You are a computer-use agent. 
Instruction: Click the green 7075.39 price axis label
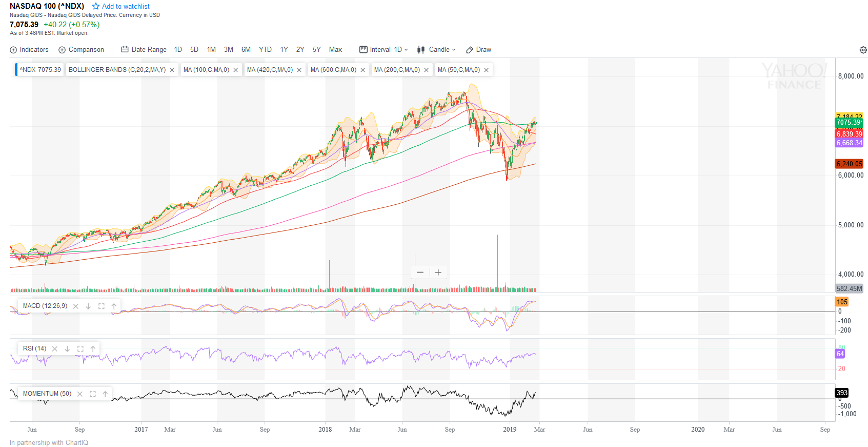849,123
